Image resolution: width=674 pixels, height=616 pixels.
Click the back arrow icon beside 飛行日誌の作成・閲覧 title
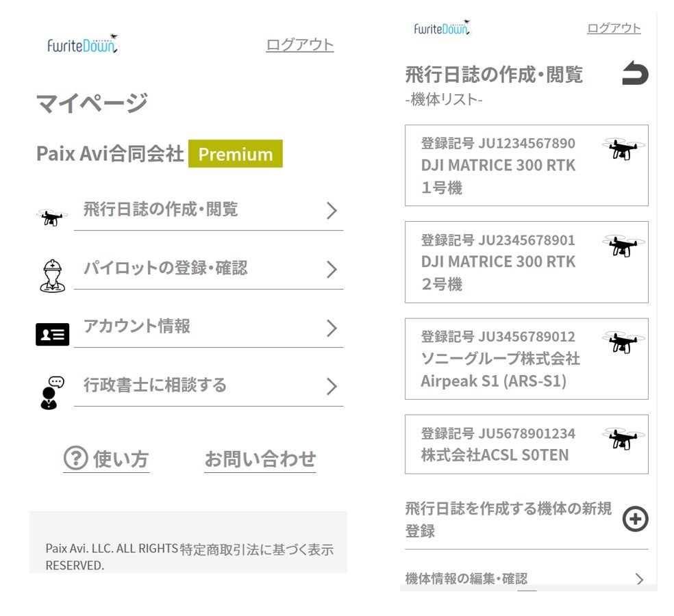635,73
